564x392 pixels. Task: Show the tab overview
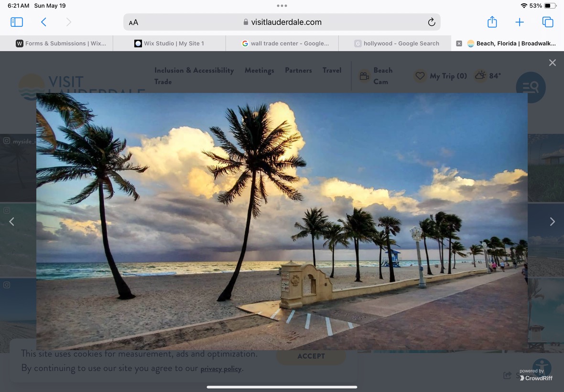point(547,22)
